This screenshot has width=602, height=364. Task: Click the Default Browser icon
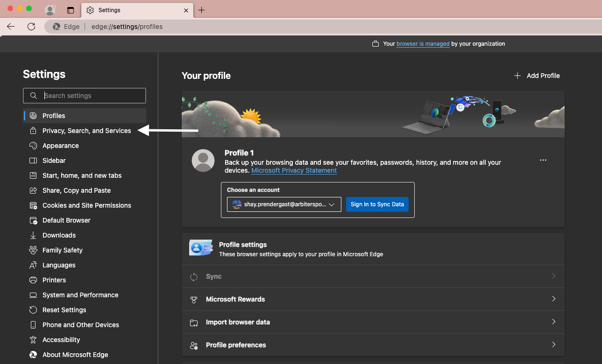tap(33, 220)
